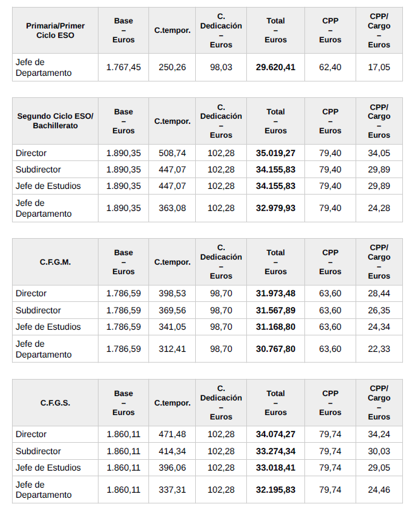Select the "C.F.G.S." table header cell
The image size is (420, 523).
(56, 402)
